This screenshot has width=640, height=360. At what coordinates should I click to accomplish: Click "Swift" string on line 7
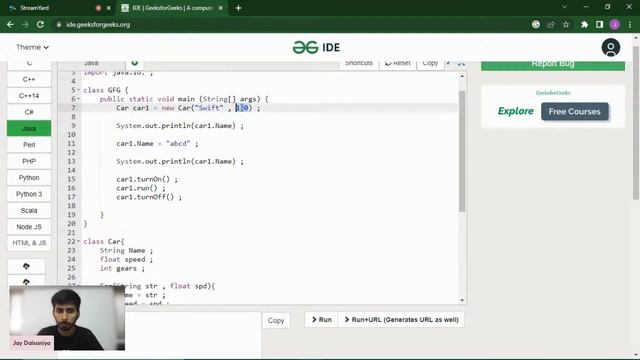[x=209, y=108]
